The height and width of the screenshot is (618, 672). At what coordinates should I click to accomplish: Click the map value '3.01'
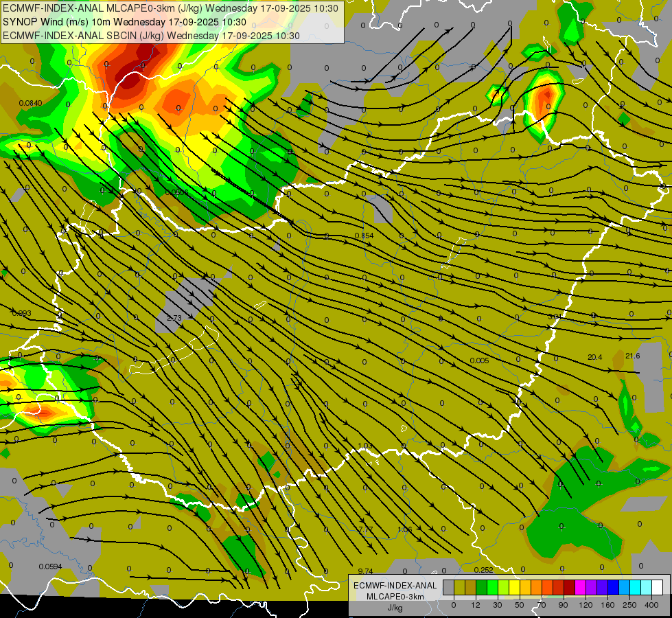tap(555, 317)
